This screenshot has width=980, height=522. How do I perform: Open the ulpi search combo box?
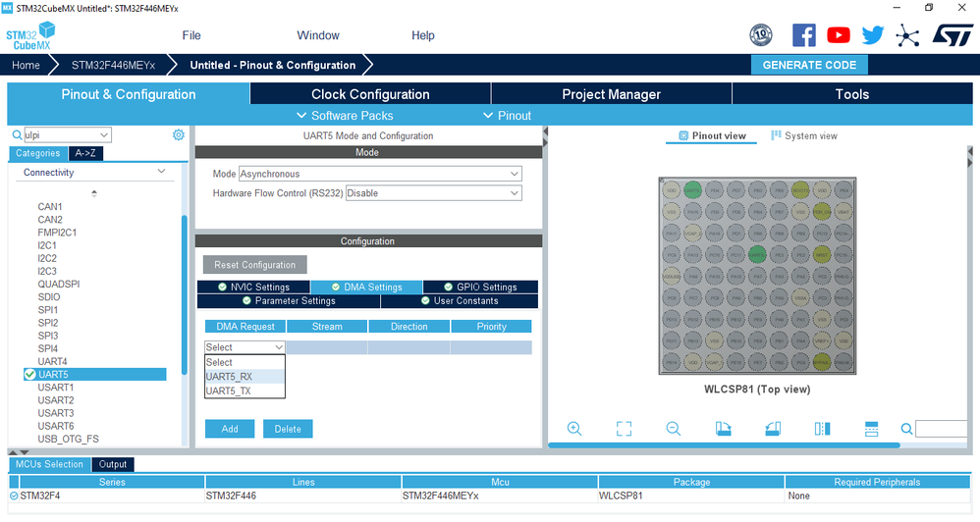tap(68, 134)
